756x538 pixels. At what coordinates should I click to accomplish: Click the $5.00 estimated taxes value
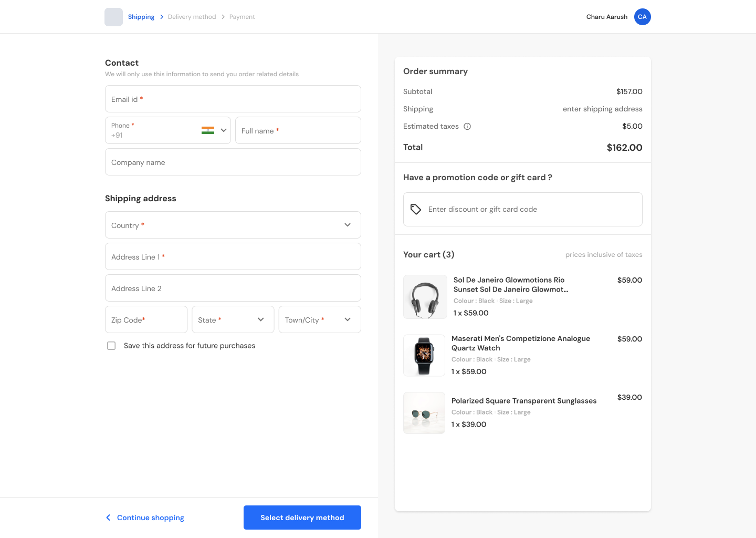coord(633,126)
